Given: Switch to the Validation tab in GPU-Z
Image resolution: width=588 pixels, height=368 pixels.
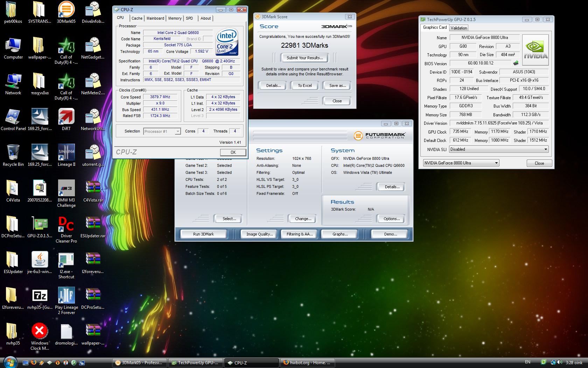Looking at the screenshot, I should pyautogui.click(x=458, y=28).
